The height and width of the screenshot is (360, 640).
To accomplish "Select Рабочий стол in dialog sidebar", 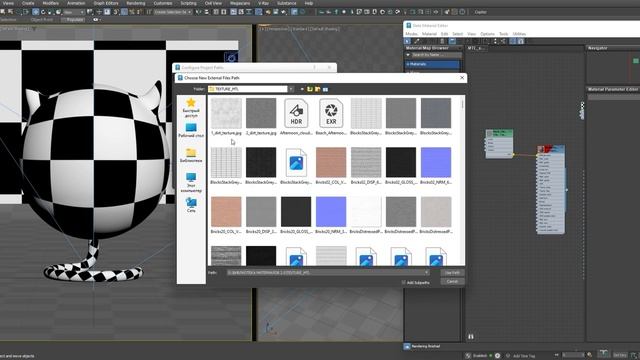I will tap(191, 131).
